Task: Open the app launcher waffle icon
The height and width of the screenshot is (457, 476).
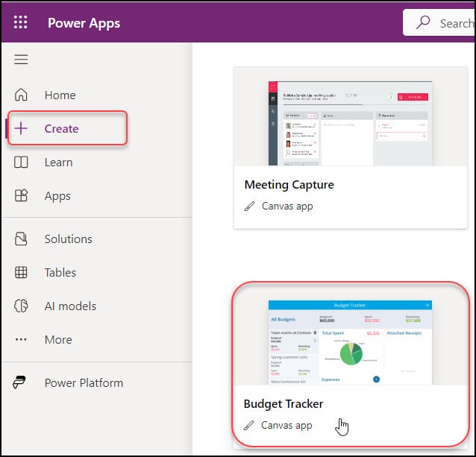Action: click(21, 22)
